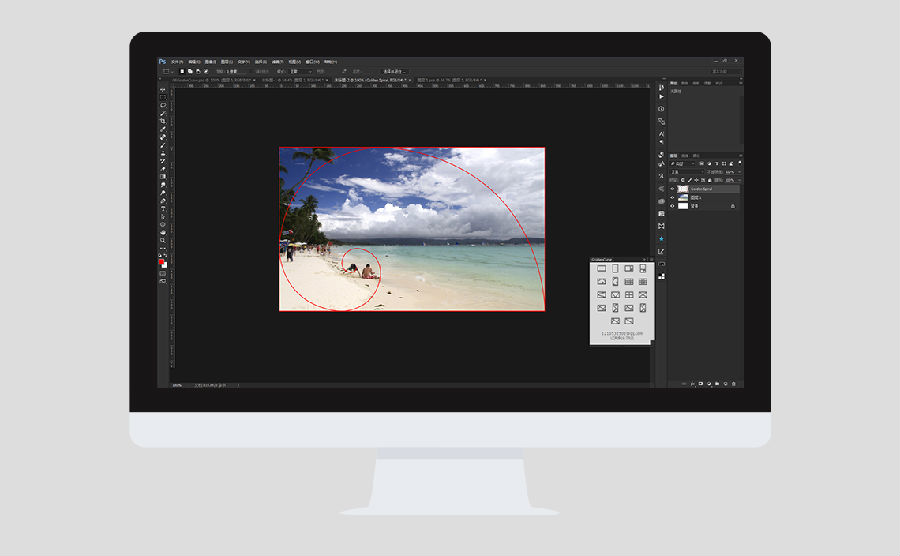Choose the first grid icon in GoldenCurve panel

tap(602, 269)
